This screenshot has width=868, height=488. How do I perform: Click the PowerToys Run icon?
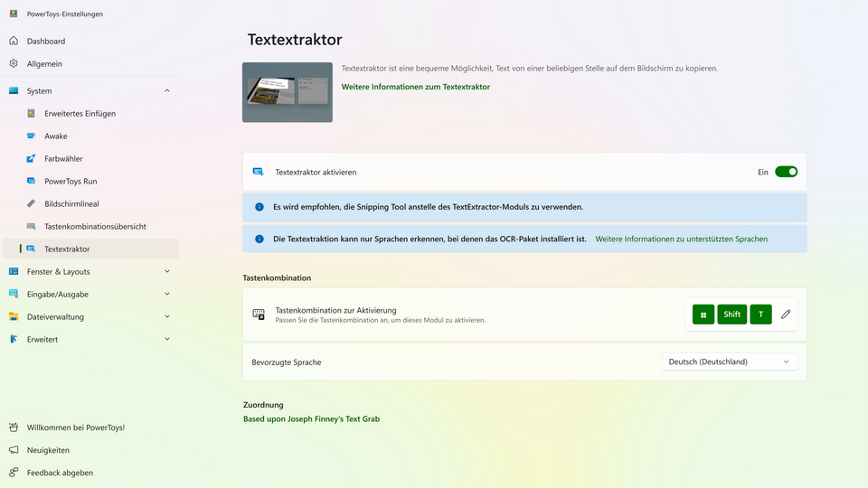pos(31,182)
